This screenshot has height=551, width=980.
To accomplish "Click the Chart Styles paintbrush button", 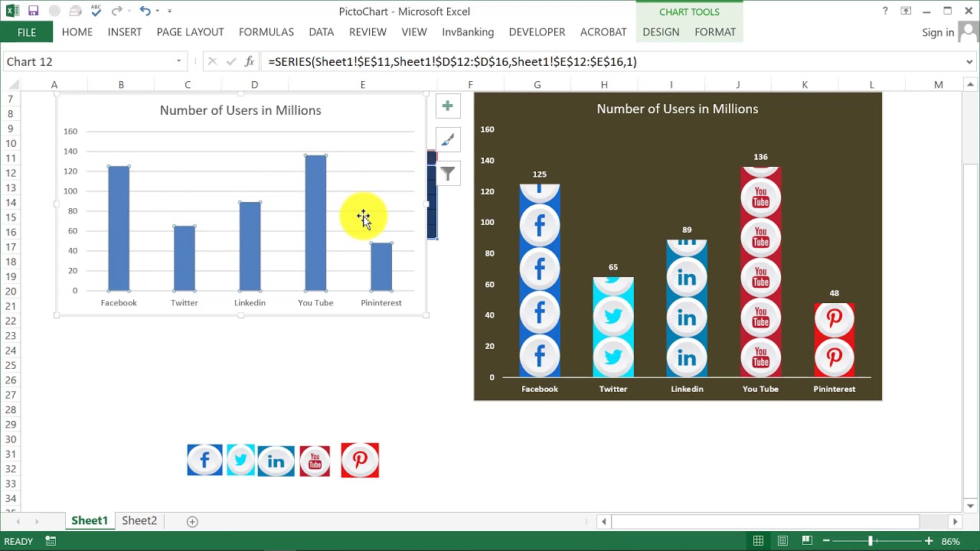I will (x=448, y=139).
